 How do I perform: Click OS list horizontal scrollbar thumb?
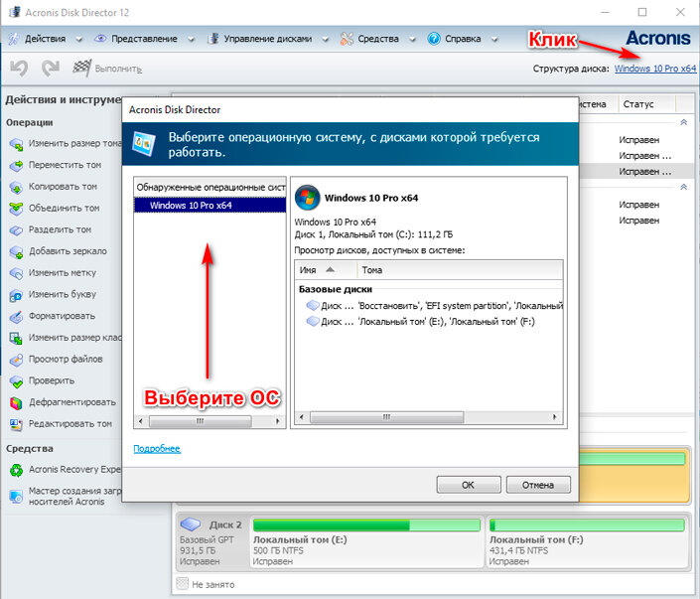(200, 421)
